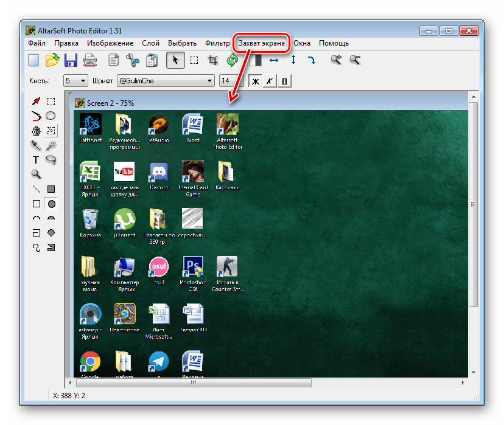Save image with the floppy disk icon
This screenshot has height=425, width=504.
(71, 60)
